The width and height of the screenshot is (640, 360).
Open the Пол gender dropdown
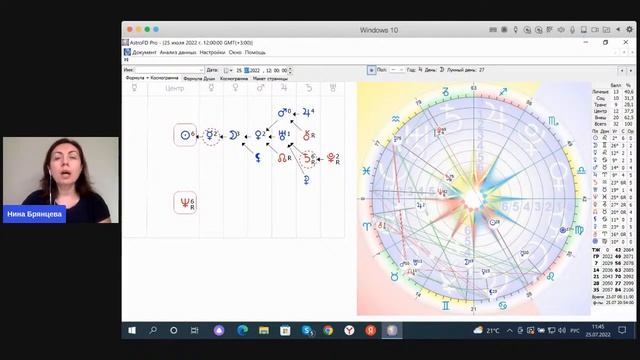tap(396, 70)
